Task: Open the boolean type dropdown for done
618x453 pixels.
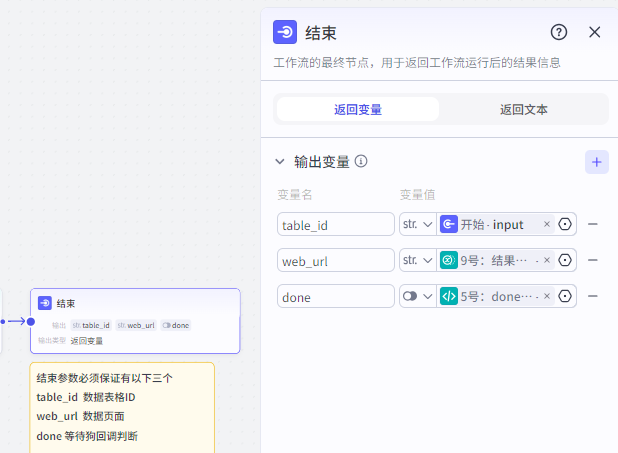Action: [417, 296]
